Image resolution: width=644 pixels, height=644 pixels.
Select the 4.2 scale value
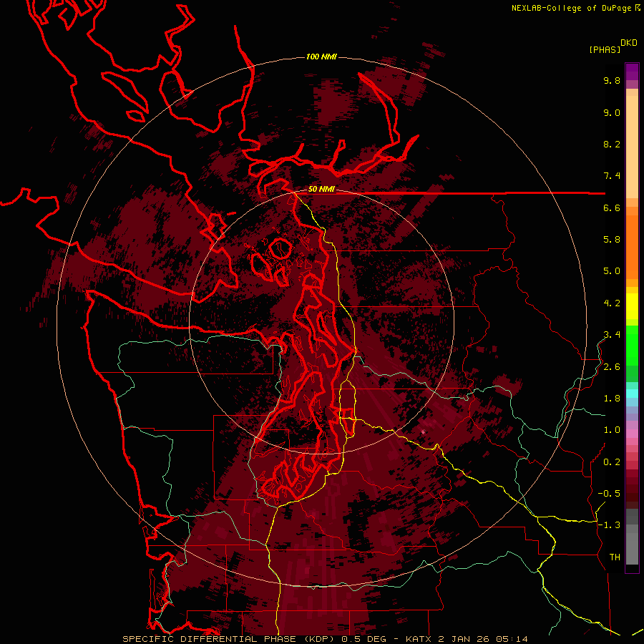tap(612, 303)
